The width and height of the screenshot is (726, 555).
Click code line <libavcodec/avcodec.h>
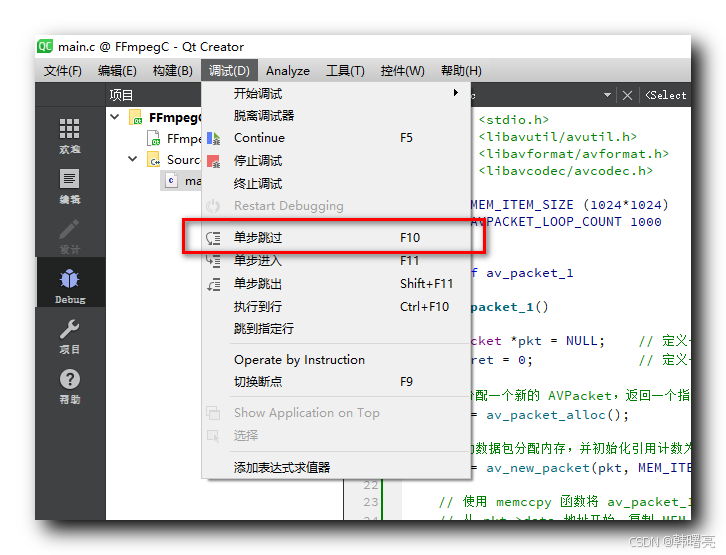pyautogui.click(x=566, y=171)
